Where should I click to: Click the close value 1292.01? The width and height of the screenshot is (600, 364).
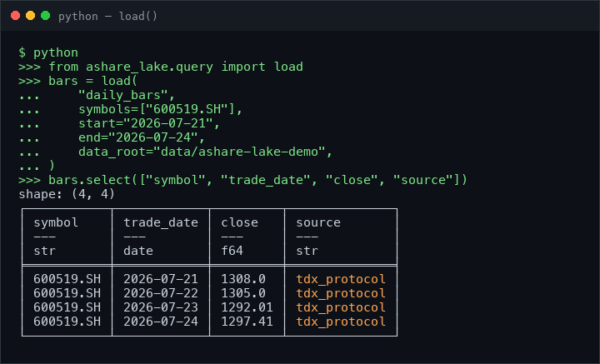click(247, 307)
